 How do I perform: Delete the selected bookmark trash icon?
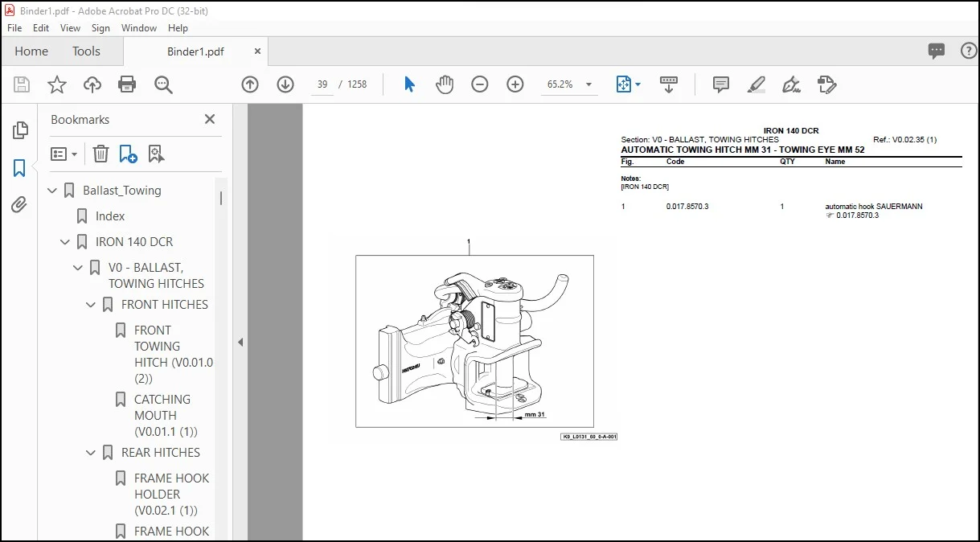coord(100,154)
